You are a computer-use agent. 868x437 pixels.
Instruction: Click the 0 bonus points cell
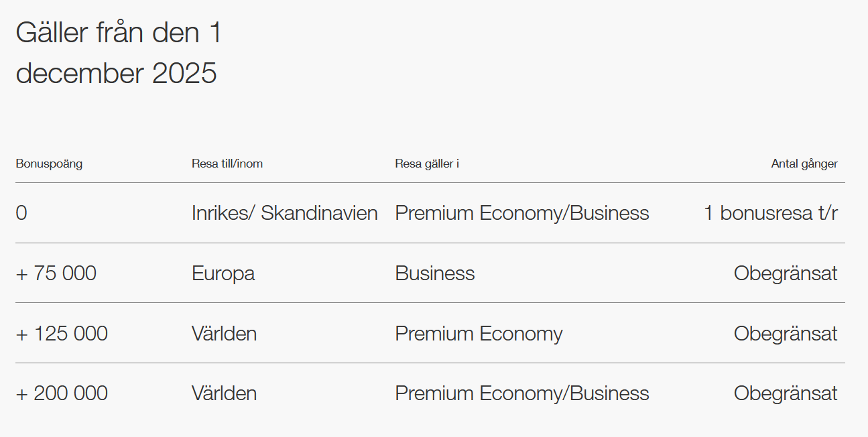click(21, 213)
